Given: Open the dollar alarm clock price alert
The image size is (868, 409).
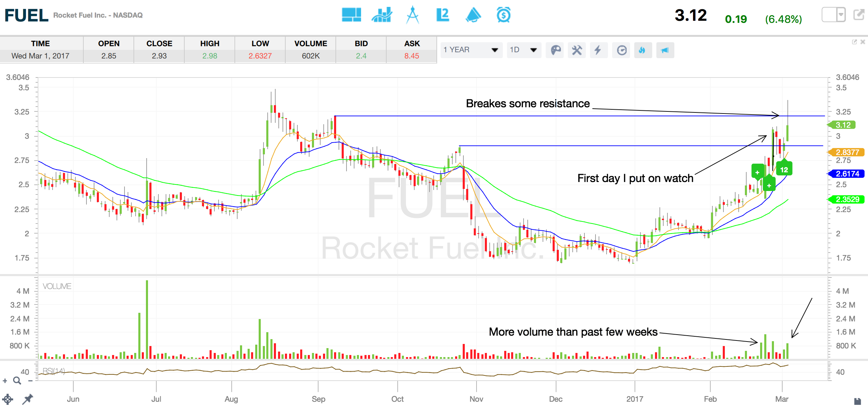Looking at the screenshot, I should pos(503,15).
